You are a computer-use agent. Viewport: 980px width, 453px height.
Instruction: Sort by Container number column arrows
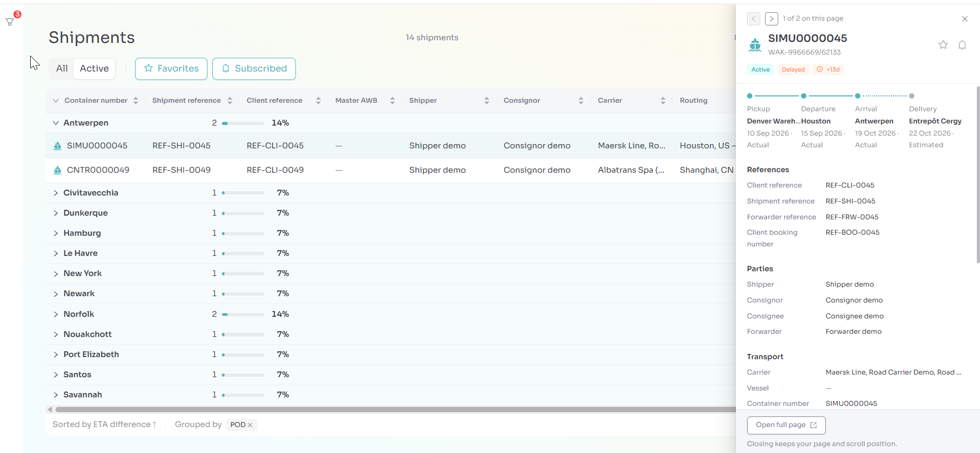(136, 101)
